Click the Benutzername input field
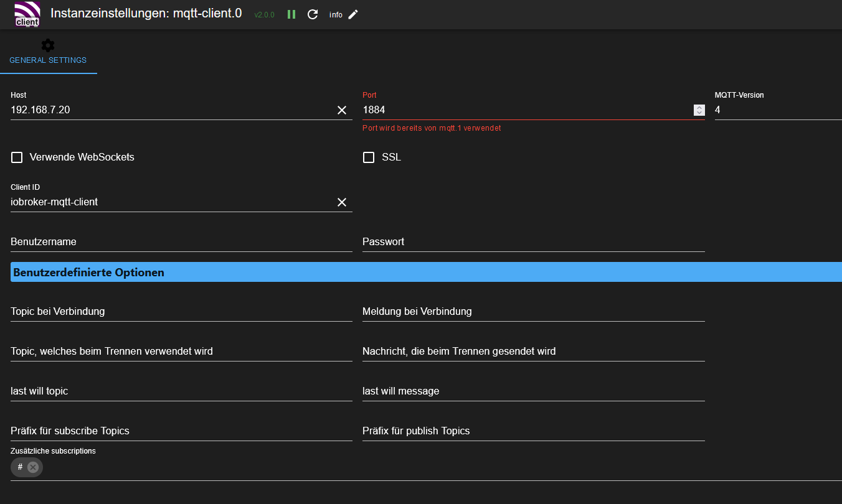The height and width of the screenshot is (504, 842). pyautogui.click(x=181, y=241)
